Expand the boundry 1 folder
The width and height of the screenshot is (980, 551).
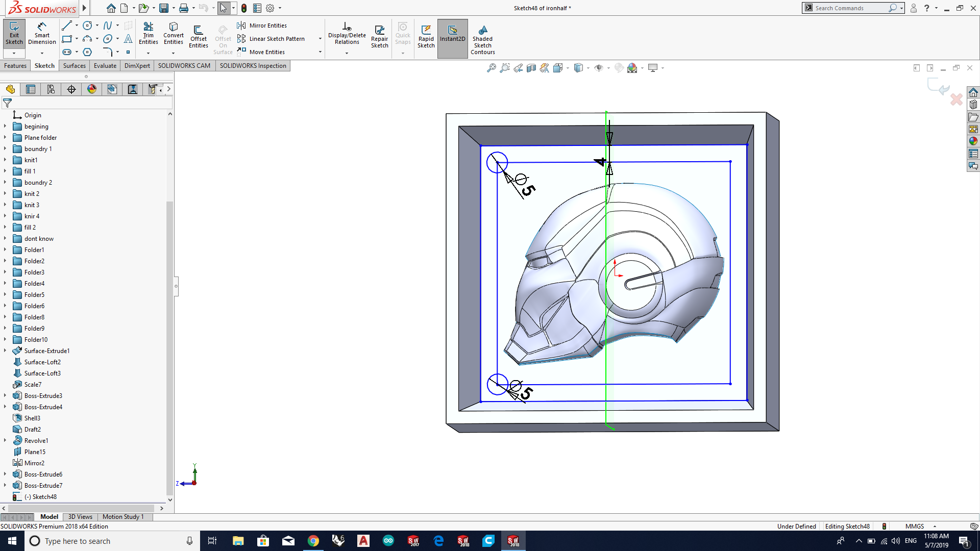point(5,148)
